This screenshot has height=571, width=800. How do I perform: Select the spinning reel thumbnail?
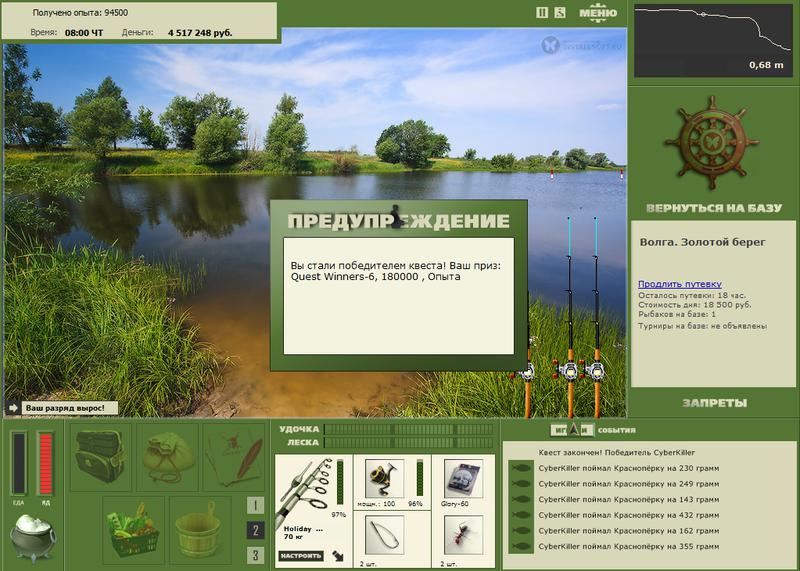tap(385, 478)
